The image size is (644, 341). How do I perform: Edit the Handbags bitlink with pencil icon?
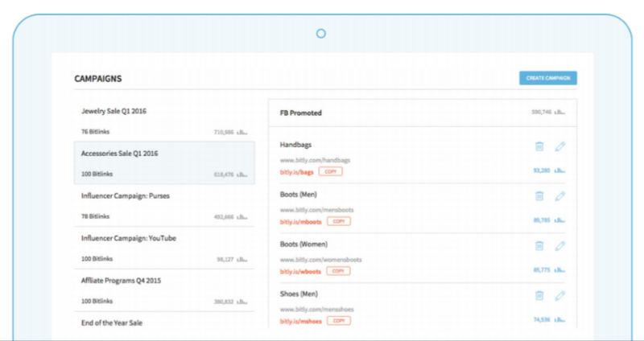click(x=560, y=146)
